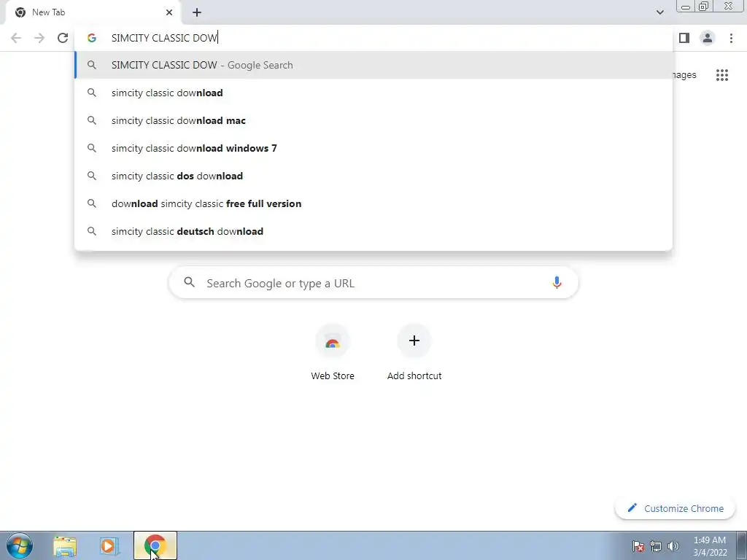
Task: Pick 'download simcity classic free full version'
Action: coord(373,203)
